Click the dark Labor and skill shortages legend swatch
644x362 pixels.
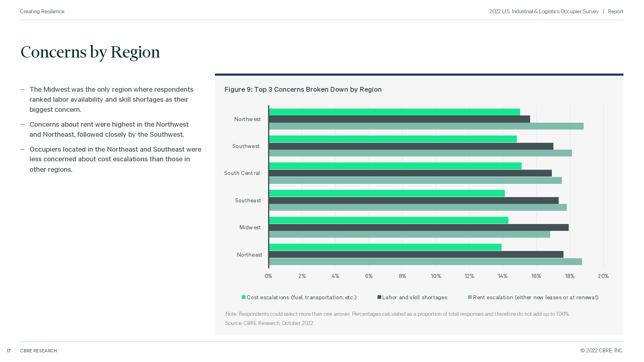click(379, 297)
